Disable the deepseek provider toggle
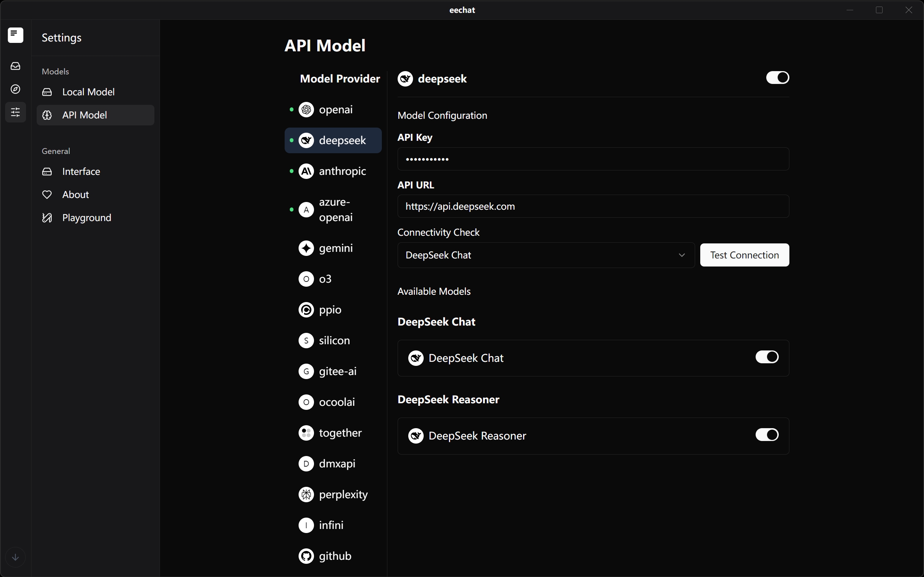 pyautogui.click(x=777, y=78)
